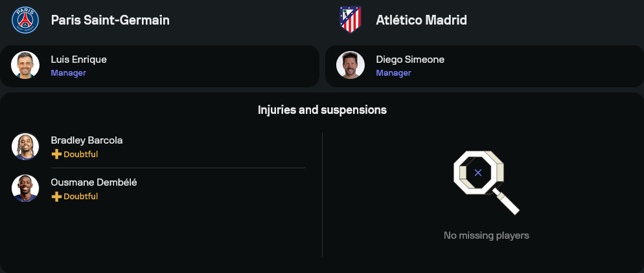Click the Paris Saint-Germain club crest

(25, 19)
